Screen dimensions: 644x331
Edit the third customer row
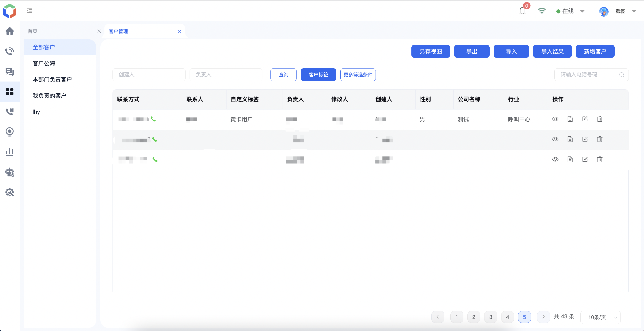585,159
